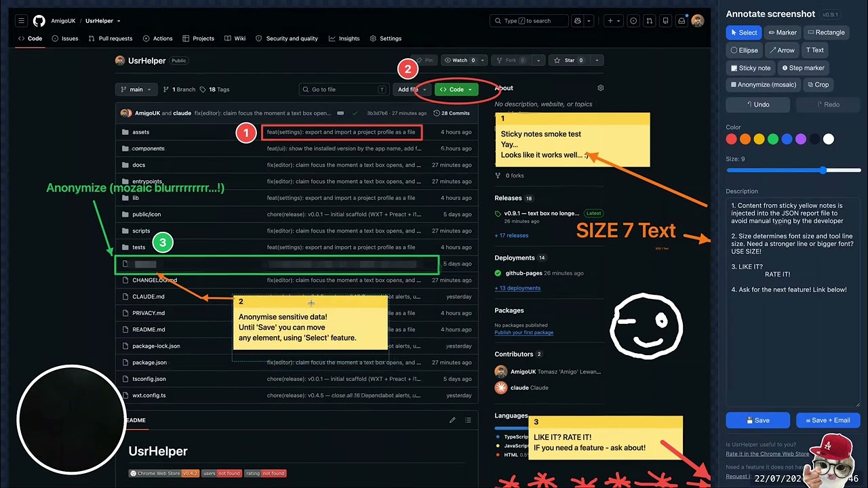
Task: Open the Fork dropdown arrow
Action: pos(538,60)
